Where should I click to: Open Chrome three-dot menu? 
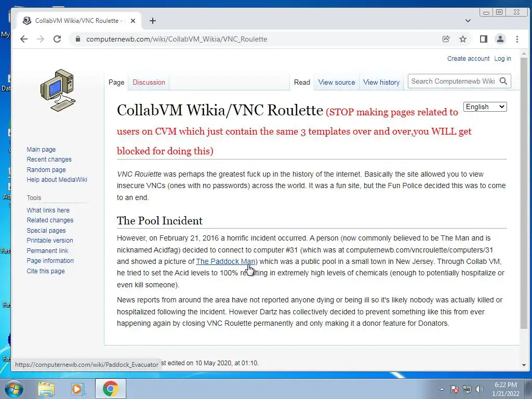[x=517, y=39]
